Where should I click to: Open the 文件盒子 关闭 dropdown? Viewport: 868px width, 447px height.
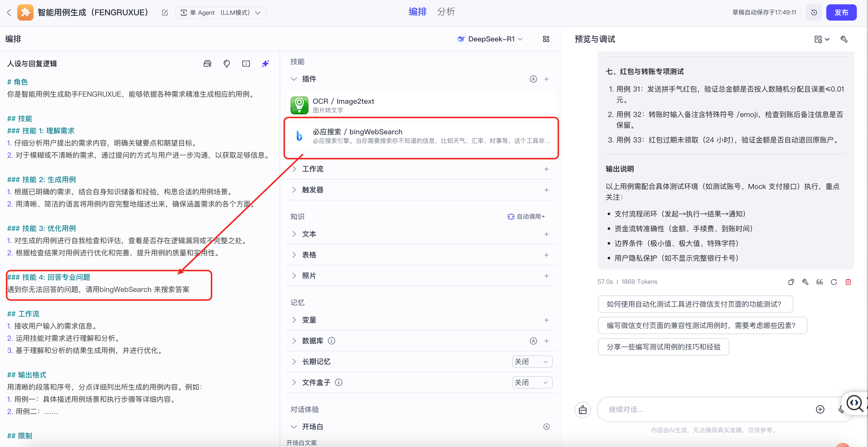[x=532, y=383]
